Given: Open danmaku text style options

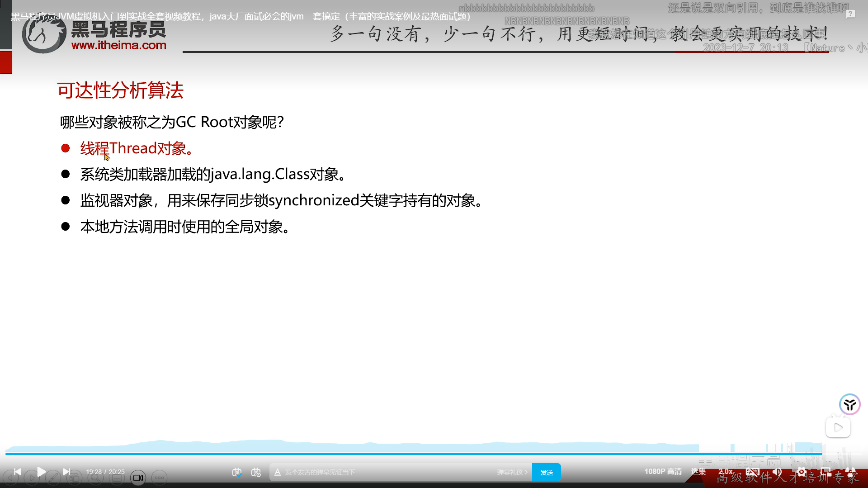Looking at the screenshot, I should point(278,472).
